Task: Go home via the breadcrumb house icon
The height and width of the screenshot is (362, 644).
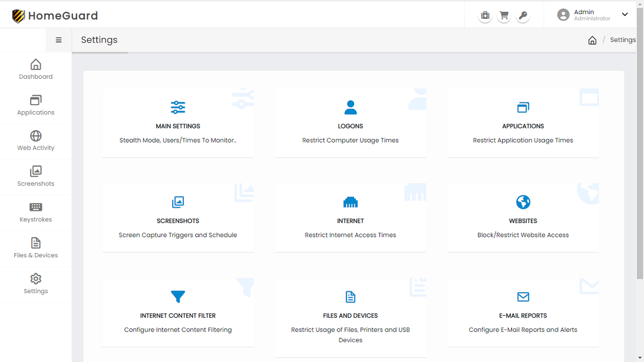Action: click(x=592, y=40)
